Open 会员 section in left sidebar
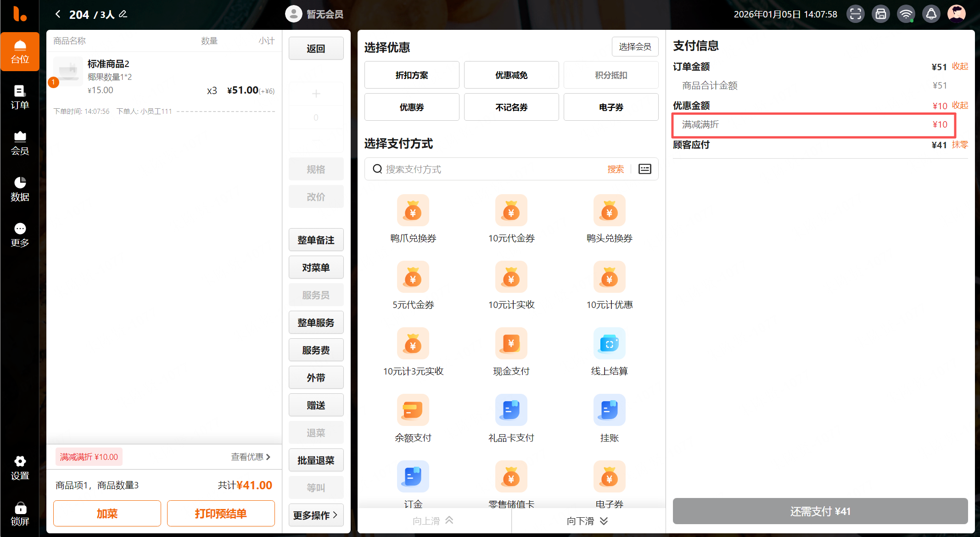The image size is (980, 537). (x=20, y=143)
